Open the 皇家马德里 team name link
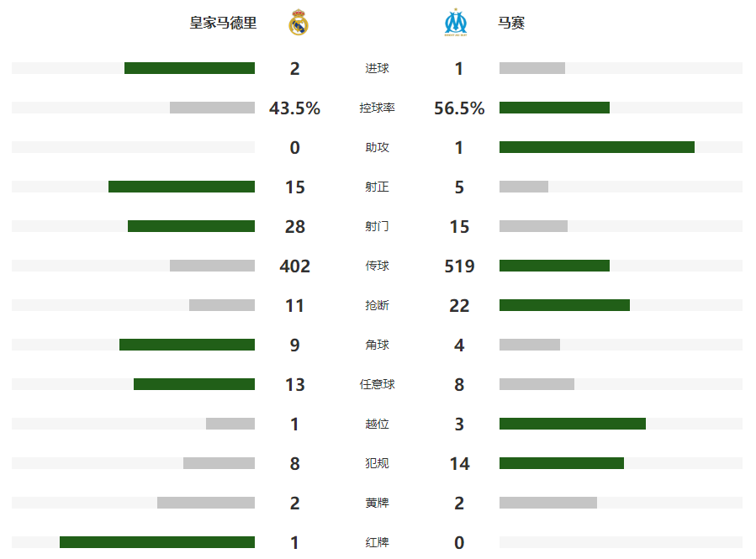This screenshot has width=756, height=559. click(x=223, y=23)
